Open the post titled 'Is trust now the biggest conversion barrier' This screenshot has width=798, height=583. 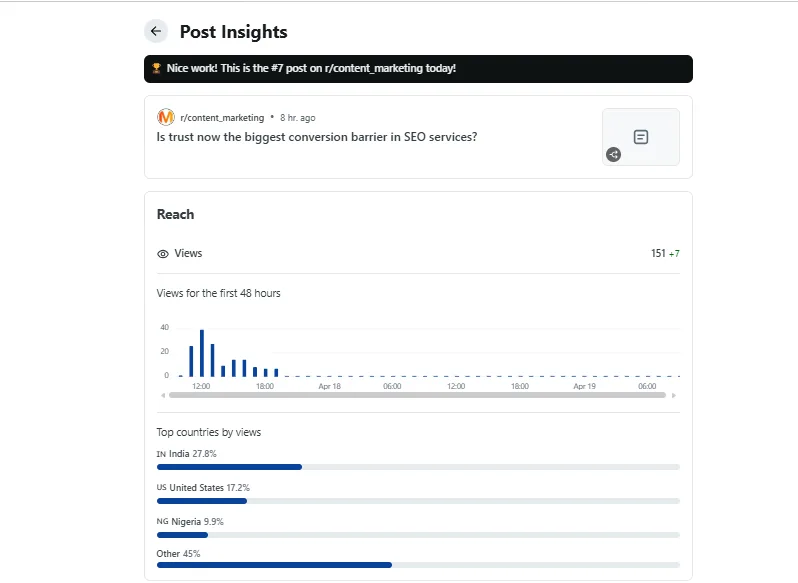click(317, 137)
